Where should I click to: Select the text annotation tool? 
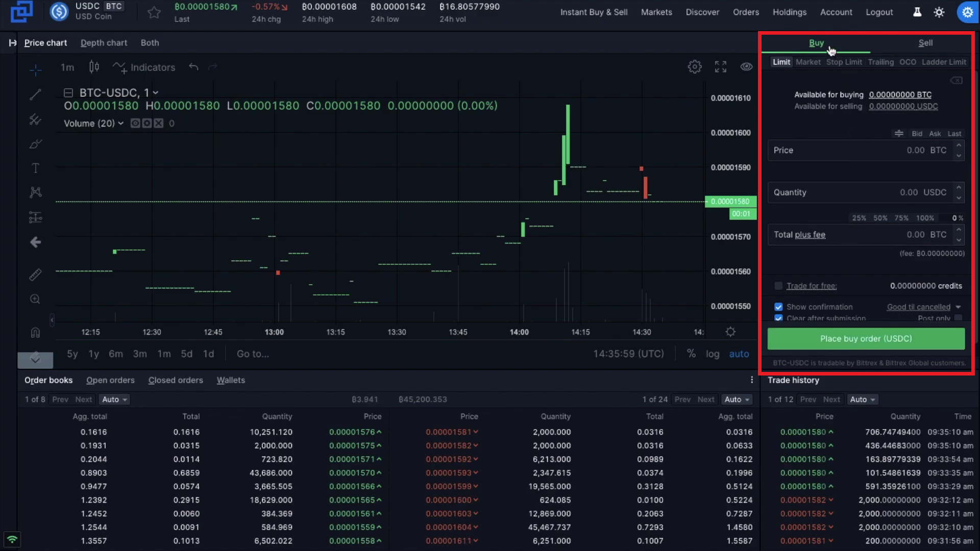[x=35, y=168]
